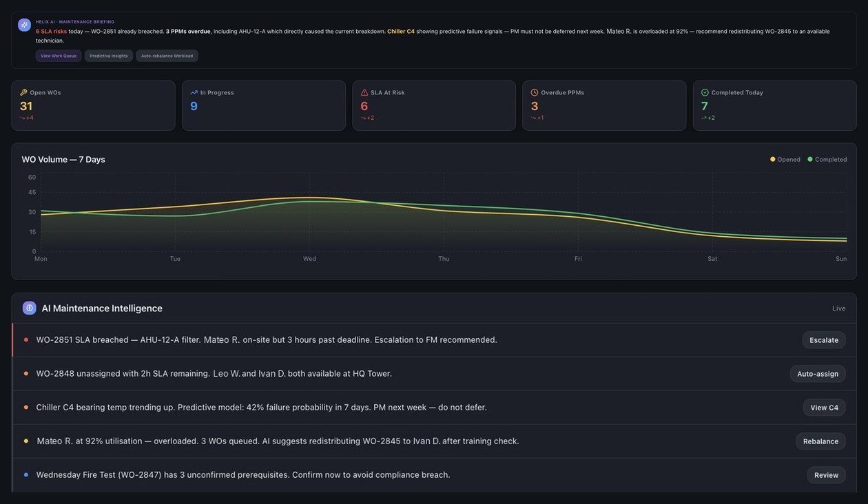The width and height of the screenshot is (868, 504).
Task: Click the 15 value on chart y-axis
Action: (32, 232)
